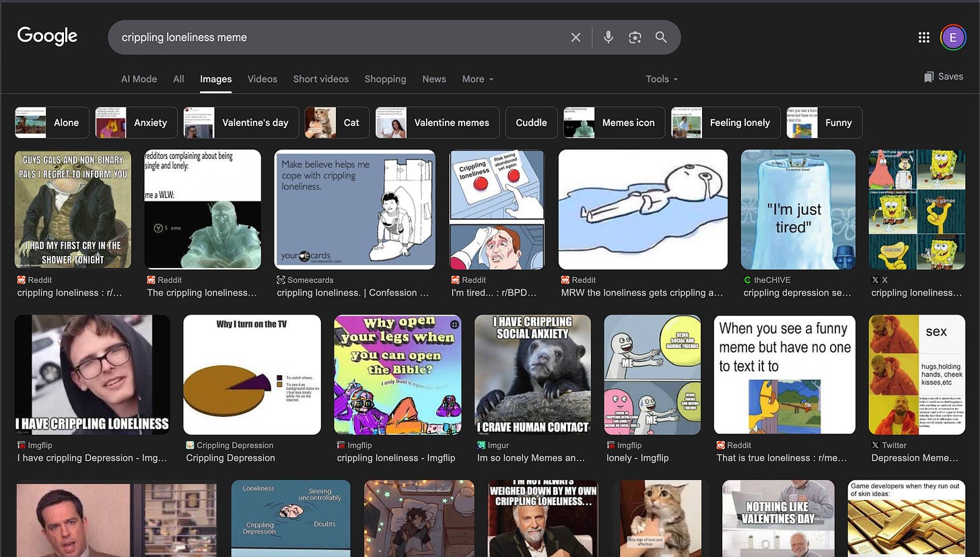
Task: Open the Sinning uncontrollably Doubts meme
Action: tap(291, 519)
